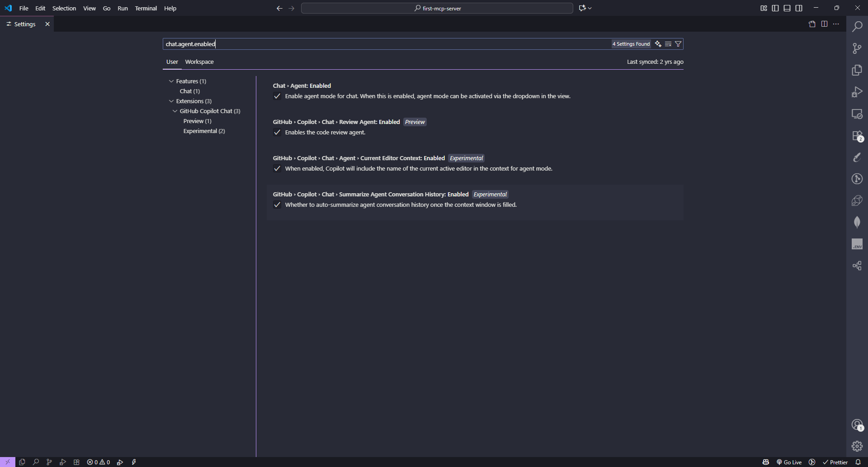This screenshot has width=868, height=467.
Task: Toggle Current Editor Context Enabled checkbox
Action: (277, 168)
